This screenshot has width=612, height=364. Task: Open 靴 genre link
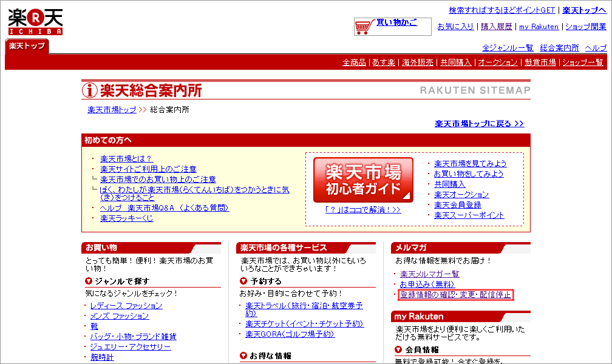(x=94, y=326)
